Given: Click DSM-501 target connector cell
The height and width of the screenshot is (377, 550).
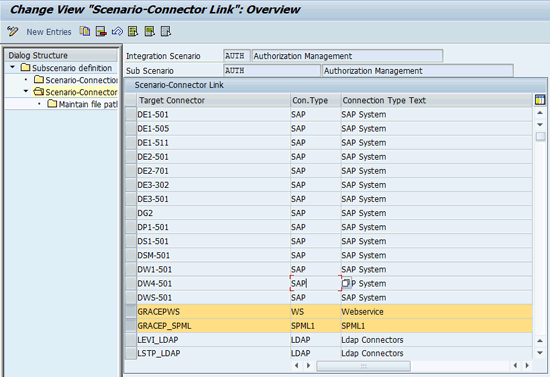Looking at the screenshot, I should (213, 255).
